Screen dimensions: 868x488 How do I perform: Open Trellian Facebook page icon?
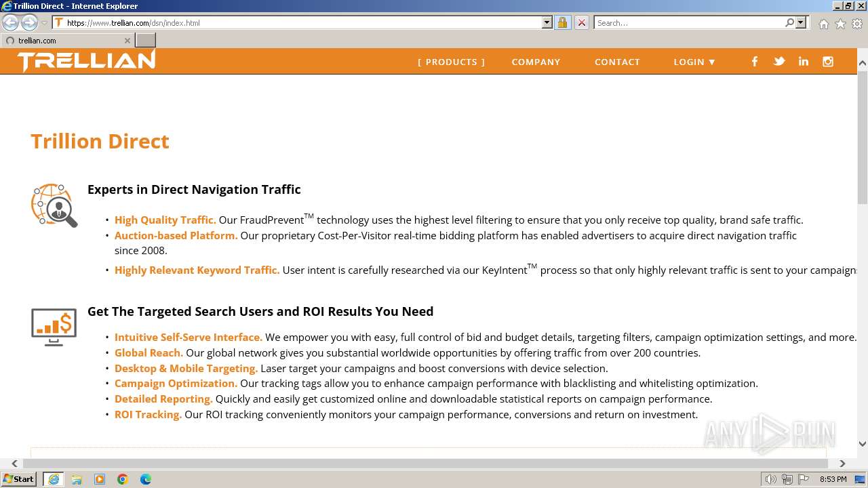754,62
